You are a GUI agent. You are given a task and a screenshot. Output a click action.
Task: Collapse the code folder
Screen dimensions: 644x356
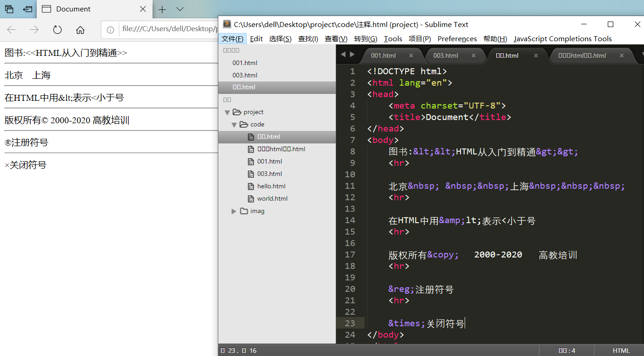point(234,125)
